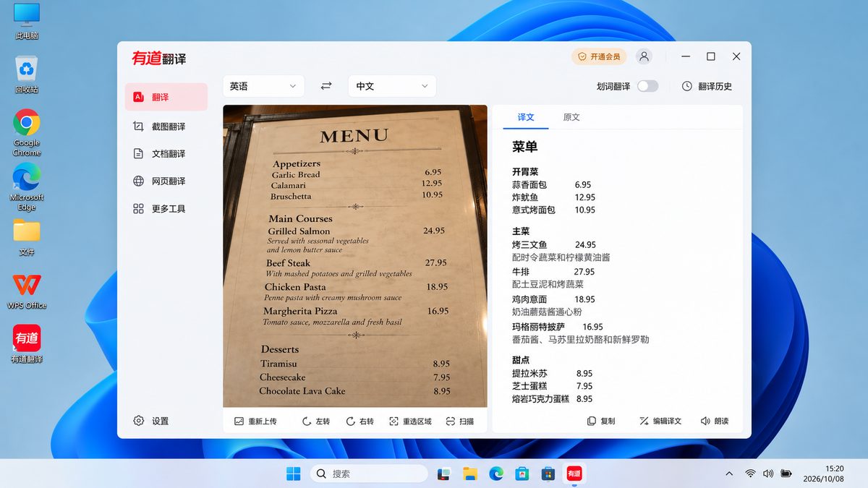Click the 意式烤面包 line

click(554, 210)
